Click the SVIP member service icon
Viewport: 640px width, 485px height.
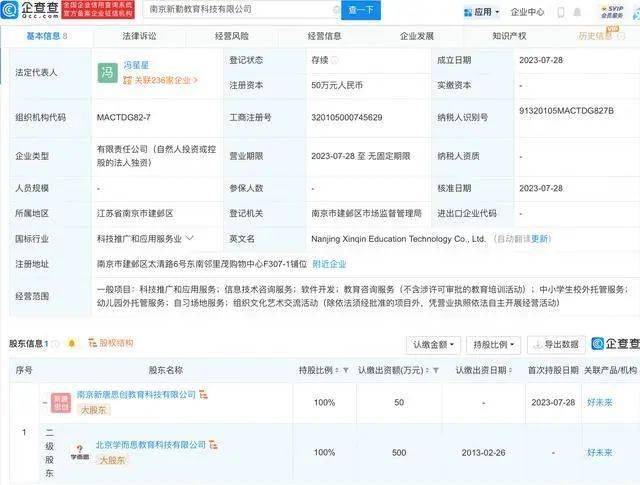pyautogui.click(x=612, y=12)
